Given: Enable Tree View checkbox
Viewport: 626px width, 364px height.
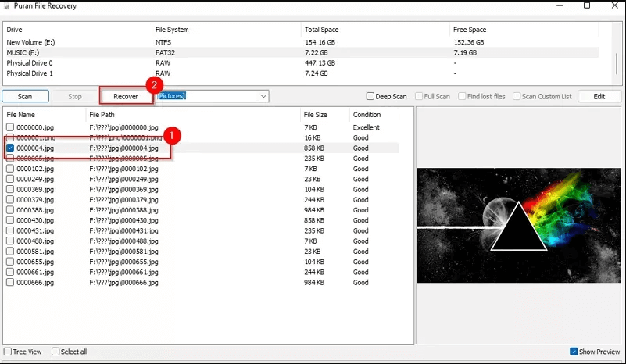Looking at the screenshot, I should tap(8, 352).
